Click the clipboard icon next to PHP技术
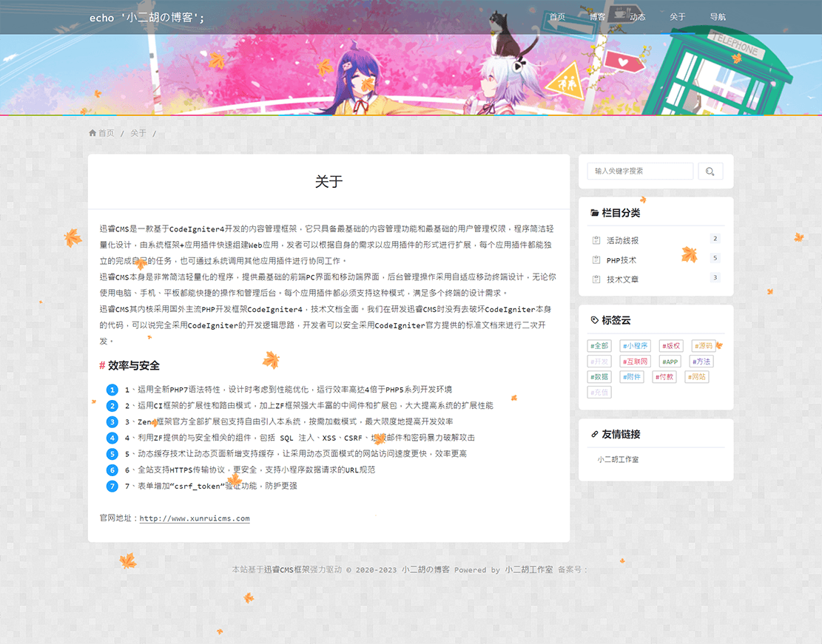The image size is (822, 644). click(x=596, y=260)
